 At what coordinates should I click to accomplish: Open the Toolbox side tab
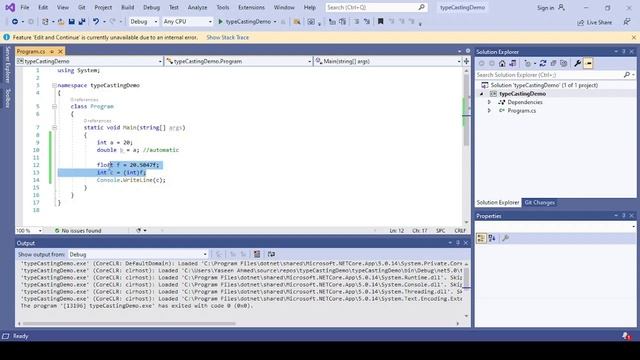pyautogui.click(x=7, y=98)
